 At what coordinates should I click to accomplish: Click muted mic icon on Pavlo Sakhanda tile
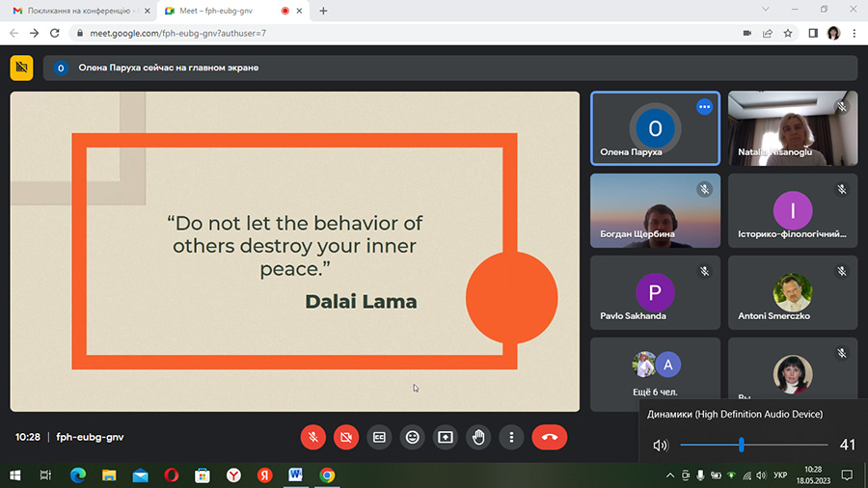(704, 271)
